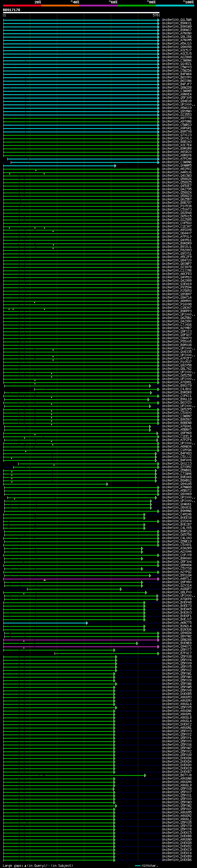Image resolution: width=197 pixels, height=868 pixels.
Task: Select the UniRef100_B9RUR8 label
Action: (177, 149)
